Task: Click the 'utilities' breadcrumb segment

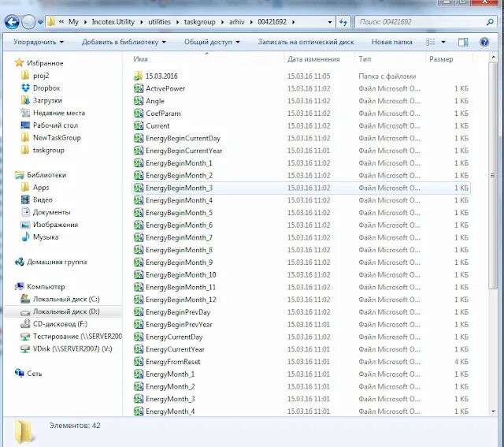Action: [159, 22]
